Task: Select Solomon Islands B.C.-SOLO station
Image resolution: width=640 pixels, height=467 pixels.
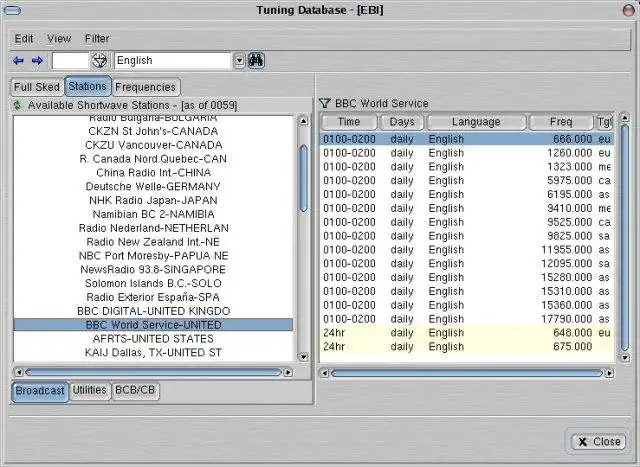Action: pos(153,284)
